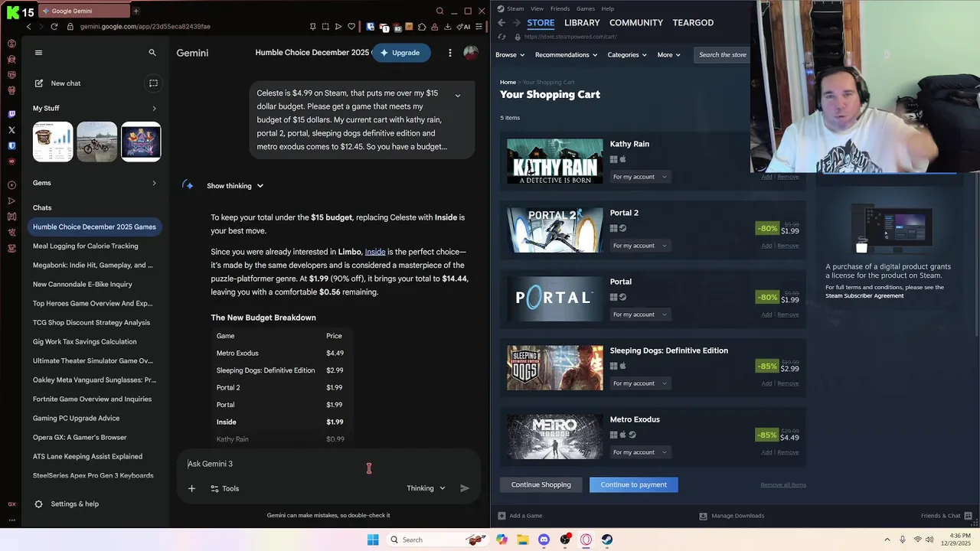This screenshot has height=551, width=980.
Task: Expand the user prompt message chevron
Action: pyautogui.click(x=458, y=96)
